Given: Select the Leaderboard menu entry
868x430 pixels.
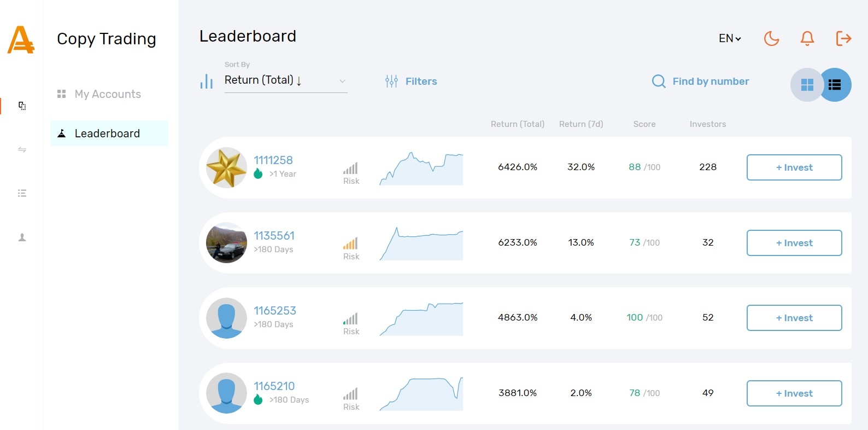Looking at the screenshot, I should coord(107,133).
